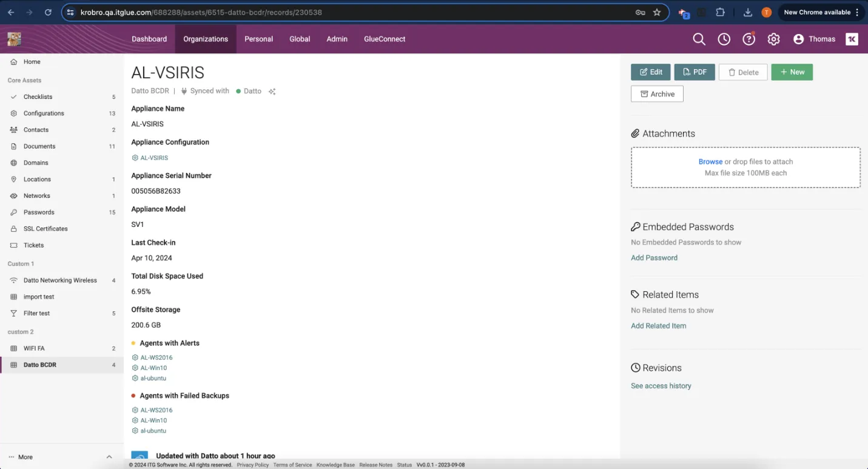Image resolution: width=868 pixels, height=469 pixels.
Task: Open the GlueConnect tab
Action: (x=385, y=39)
